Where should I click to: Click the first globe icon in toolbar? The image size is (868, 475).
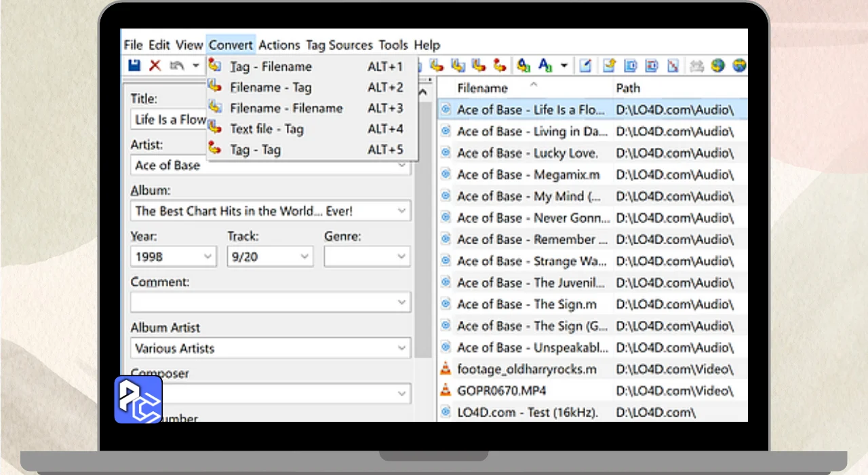pos(718,66)
